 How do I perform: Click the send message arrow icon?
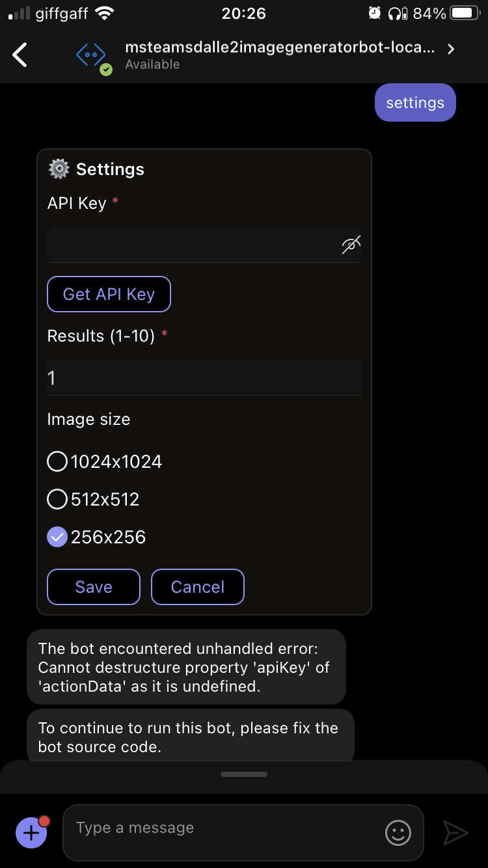(x=456, y=833)
